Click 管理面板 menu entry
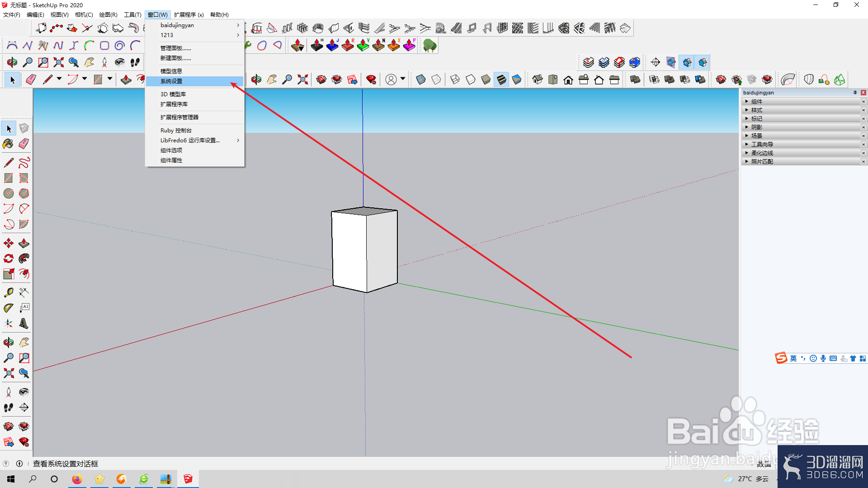This screenshot has width=868, height=488. 195,48
